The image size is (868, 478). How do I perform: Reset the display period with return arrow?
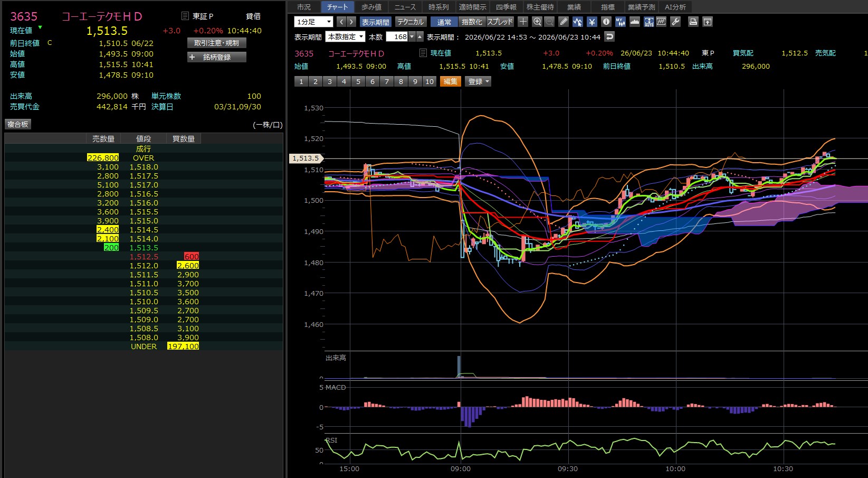click(609, 37)
